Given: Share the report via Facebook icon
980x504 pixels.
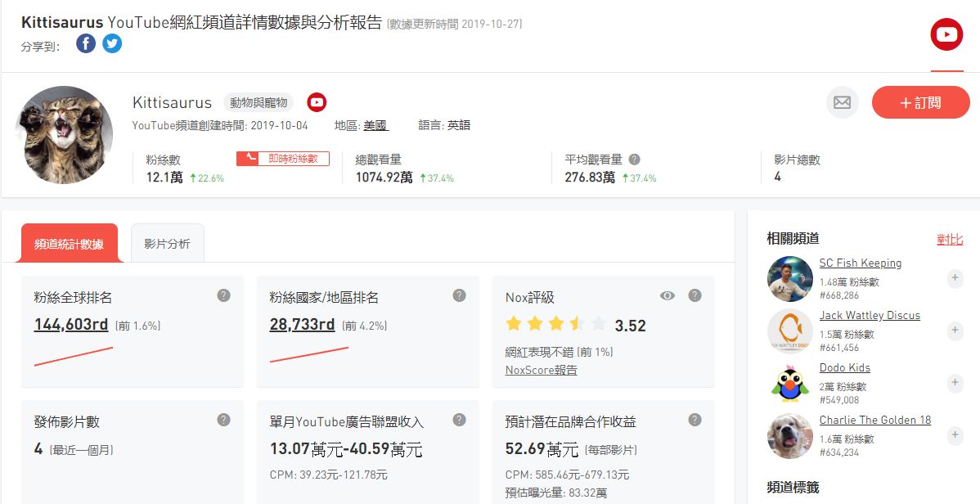Looking at the screenshot, I should (x=86, y=44).
